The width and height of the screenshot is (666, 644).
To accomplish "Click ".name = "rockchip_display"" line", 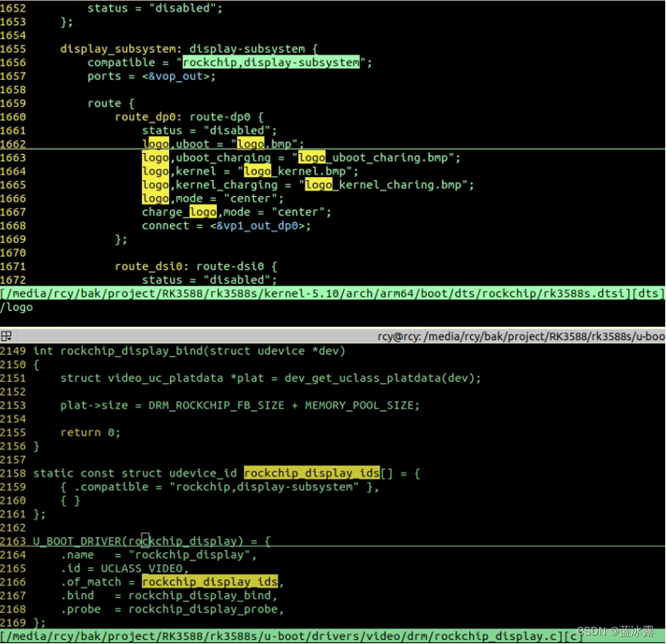I will click(159, 555).
